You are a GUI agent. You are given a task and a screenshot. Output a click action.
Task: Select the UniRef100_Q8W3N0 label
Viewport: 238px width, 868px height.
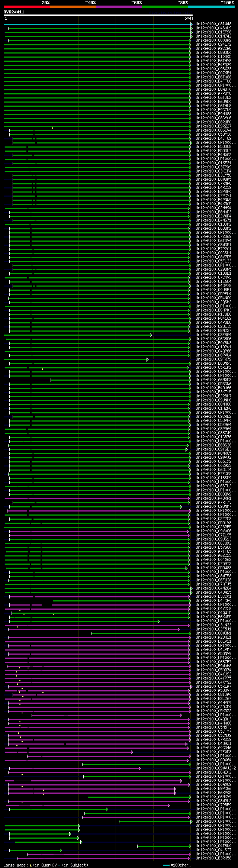pos(213,53)
